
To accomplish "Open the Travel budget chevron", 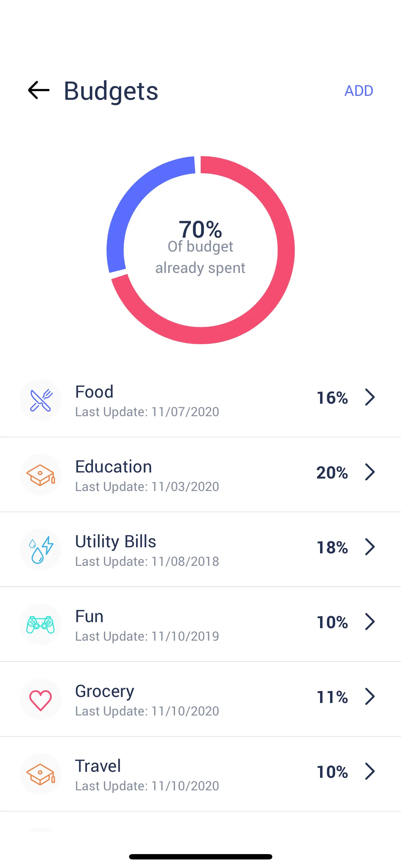I will 370,771.
